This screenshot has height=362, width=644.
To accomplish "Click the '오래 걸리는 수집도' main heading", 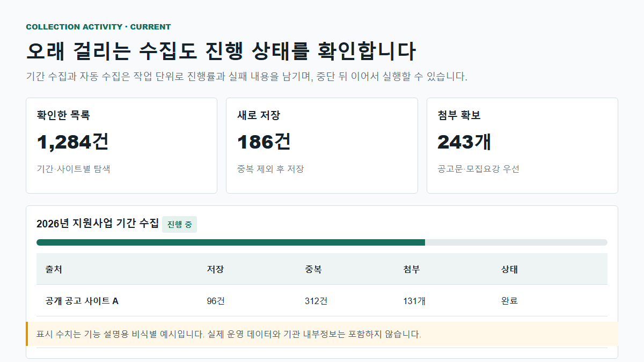I will 221,51.
